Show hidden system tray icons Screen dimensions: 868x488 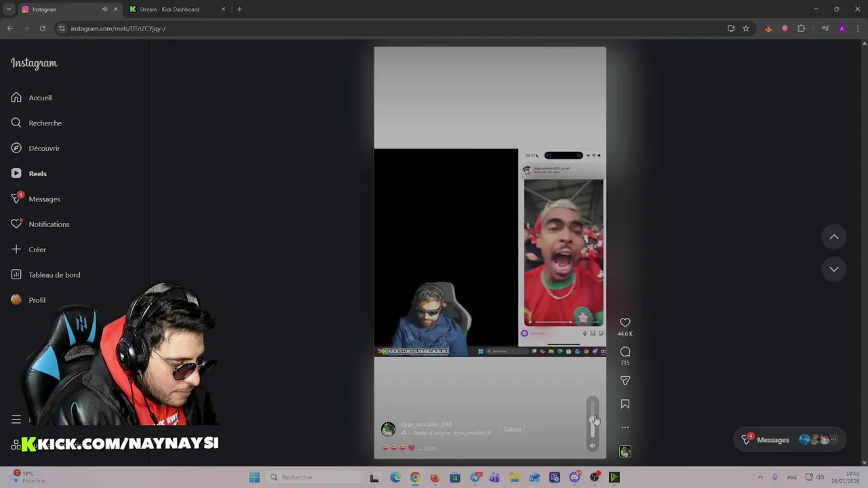pyautogui.click(x=760, y=477)
